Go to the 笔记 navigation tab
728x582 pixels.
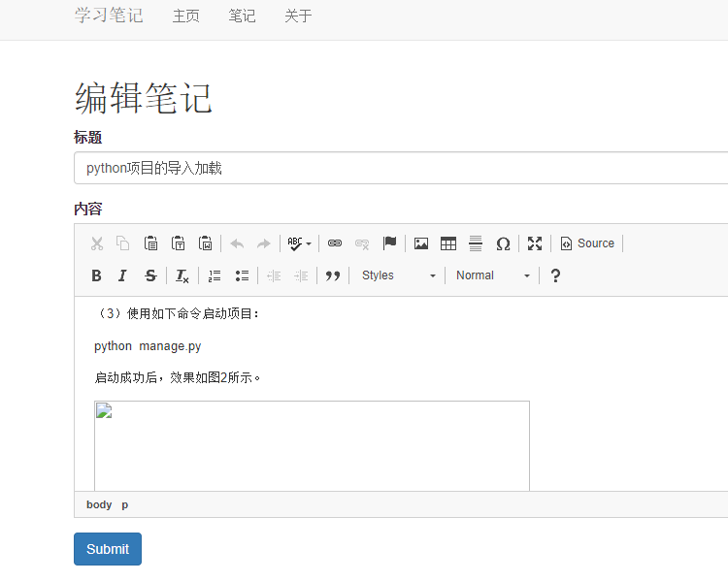tap(242, 16)
